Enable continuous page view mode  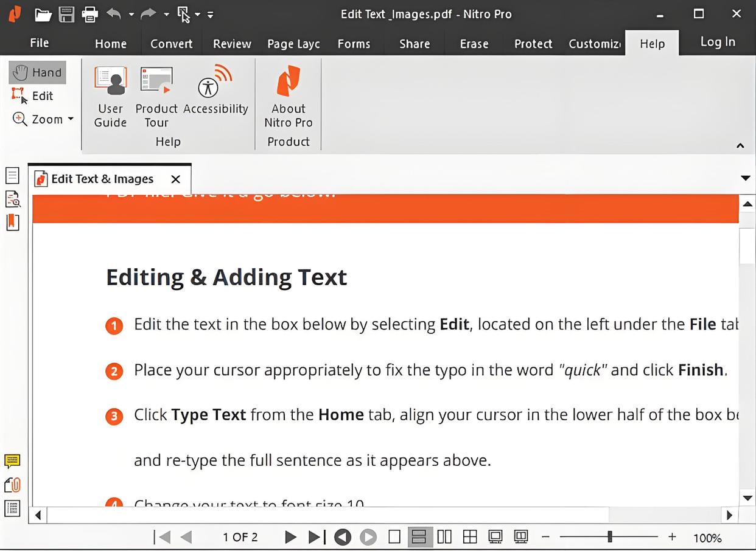419,537
